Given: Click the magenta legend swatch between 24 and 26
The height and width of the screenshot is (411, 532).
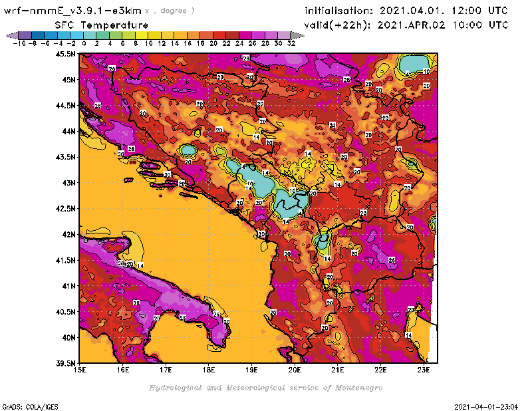Looking at the screenshot, I should click(x=245, y=35).
